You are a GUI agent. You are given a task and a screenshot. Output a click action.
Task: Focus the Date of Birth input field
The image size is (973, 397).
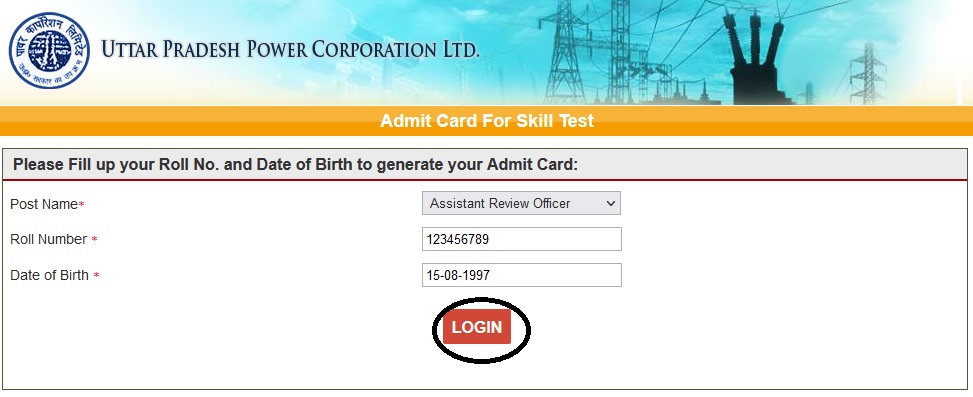pos(521,275)
